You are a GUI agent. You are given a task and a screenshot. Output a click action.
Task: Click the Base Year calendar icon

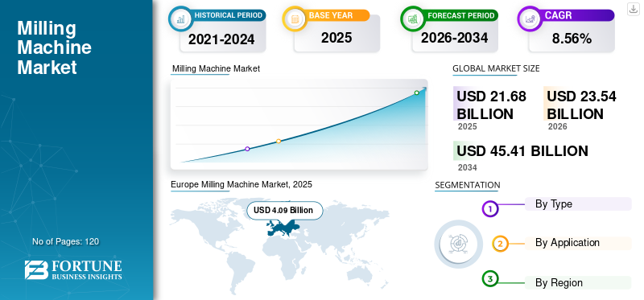[x=295, y=18]
